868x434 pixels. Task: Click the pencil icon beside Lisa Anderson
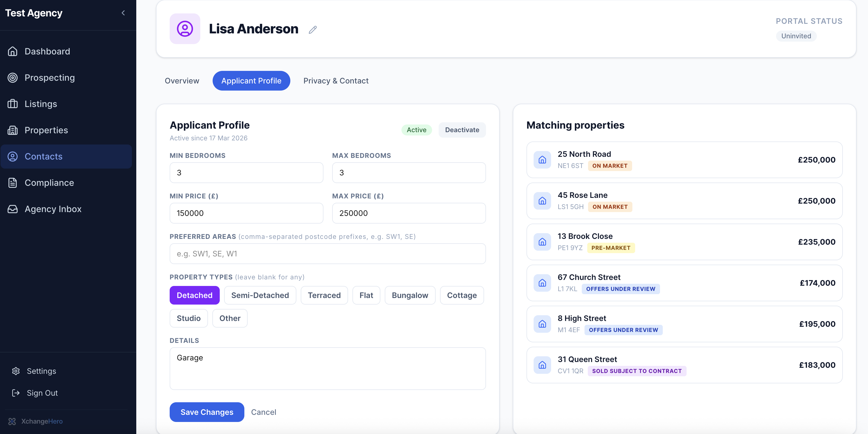(313, 29)
